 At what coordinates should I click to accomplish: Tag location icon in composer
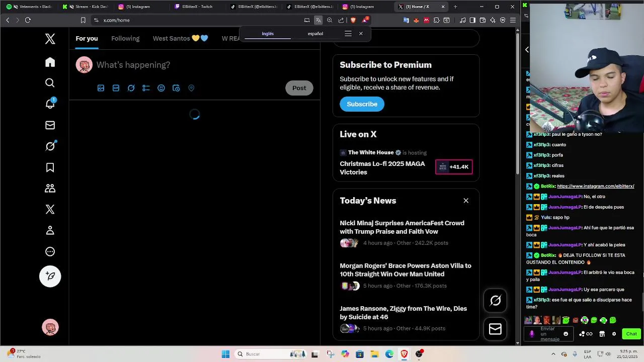tap(191, 88)
